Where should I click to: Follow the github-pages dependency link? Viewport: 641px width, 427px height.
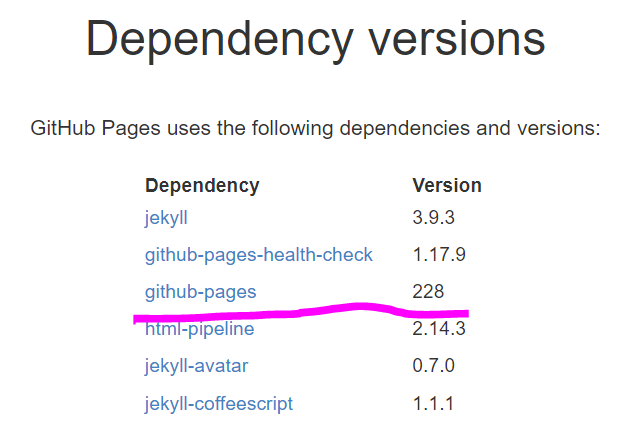tap(200, 292)
